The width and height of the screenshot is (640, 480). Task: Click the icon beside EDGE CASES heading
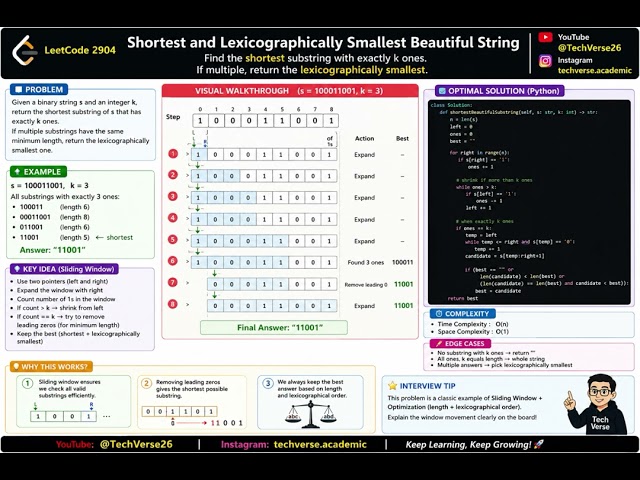(x=439, y=344)
